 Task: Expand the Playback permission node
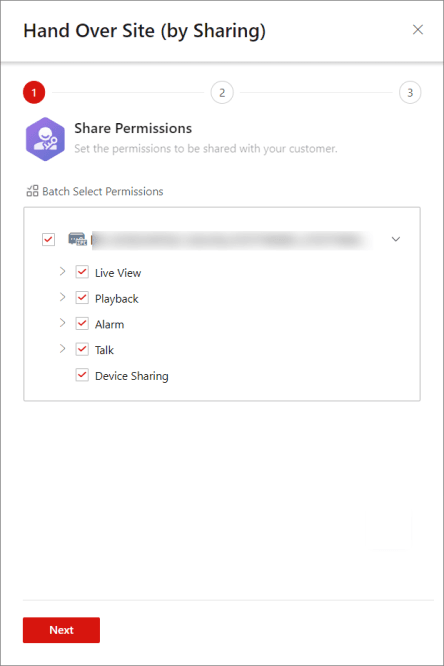tap(62, 297)
